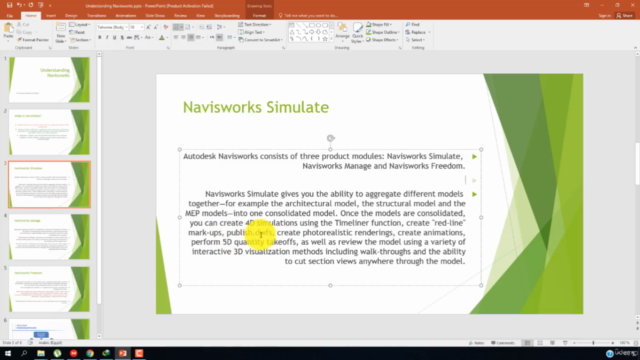Switch to the Slide Show tab

[x=155, y=16]
